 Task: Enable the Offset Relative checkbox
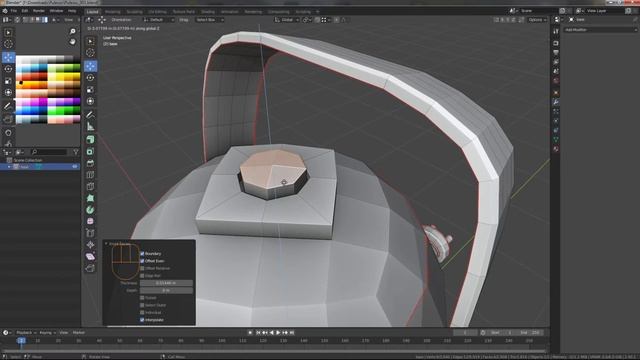142,268
